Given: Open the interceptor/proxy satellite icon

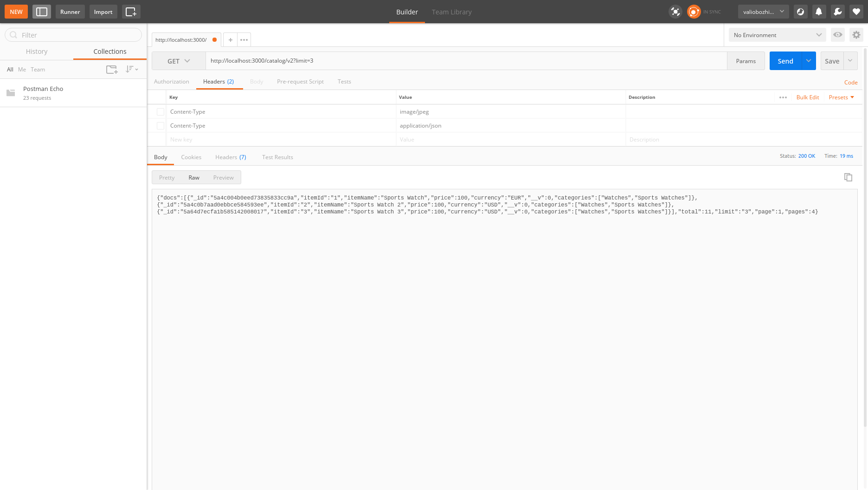Looking at the screenshot, I should pyautogui.click(x=675, y=12).
